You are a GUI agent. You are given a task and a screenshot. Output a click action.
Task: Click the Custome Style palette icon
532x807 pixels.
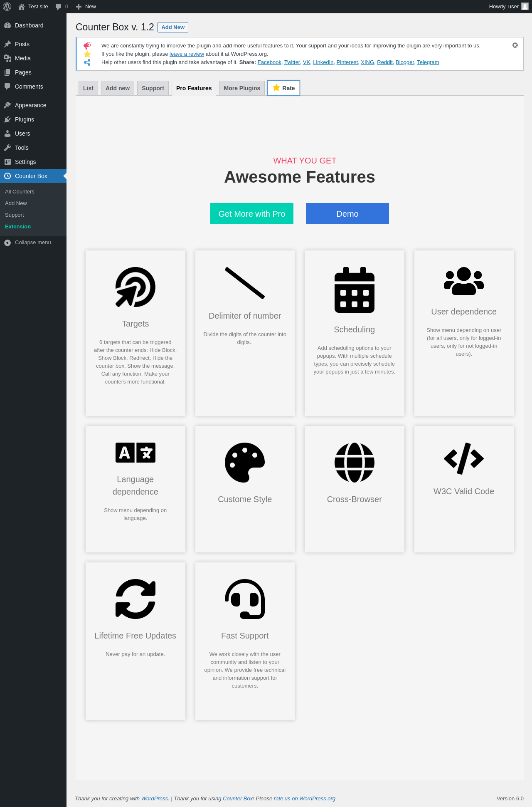[245, 463]
